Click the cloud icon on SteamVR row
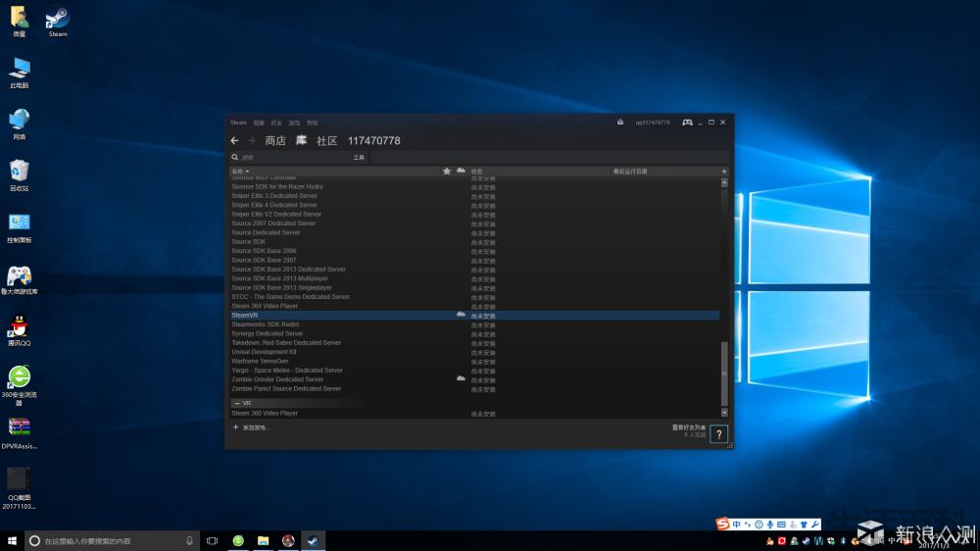 tap(461, 315)
